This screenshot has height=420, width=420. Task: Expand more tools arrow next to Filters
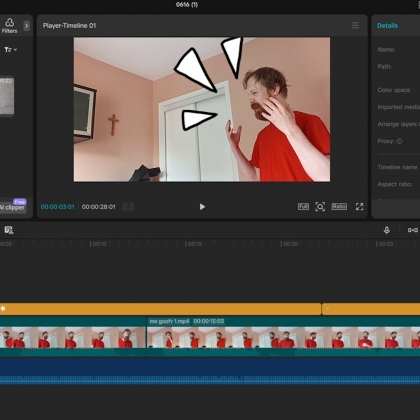(x=27, y=26)
